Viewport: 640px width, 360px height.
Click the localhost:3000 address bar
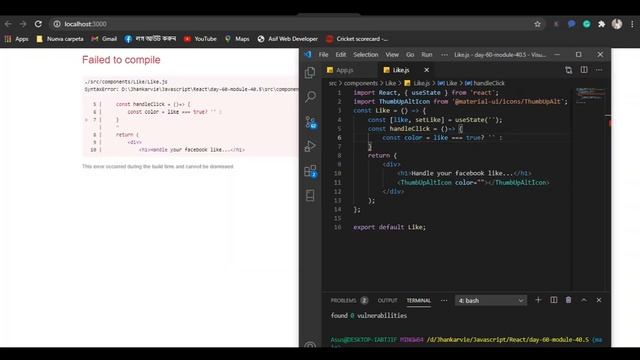click(x=297, y=24)
